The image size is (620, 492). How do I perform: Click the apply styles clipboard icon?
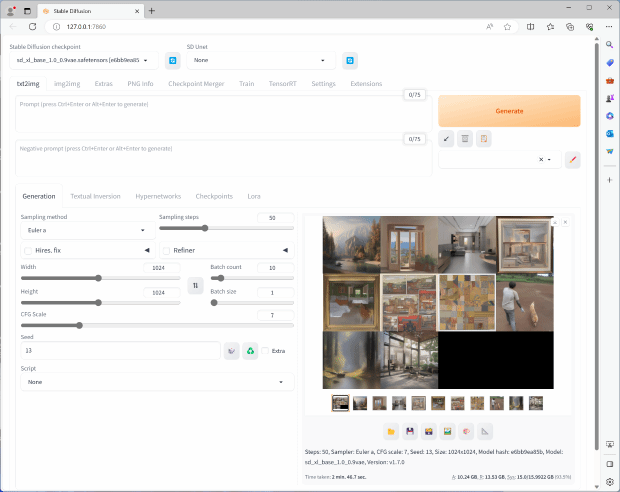(x=484, y=139)
